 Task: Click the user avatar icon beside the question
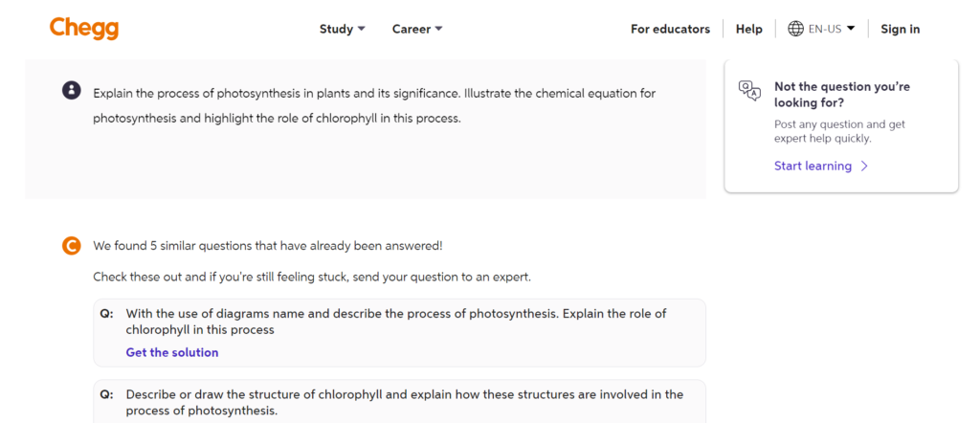pos(71,90)
